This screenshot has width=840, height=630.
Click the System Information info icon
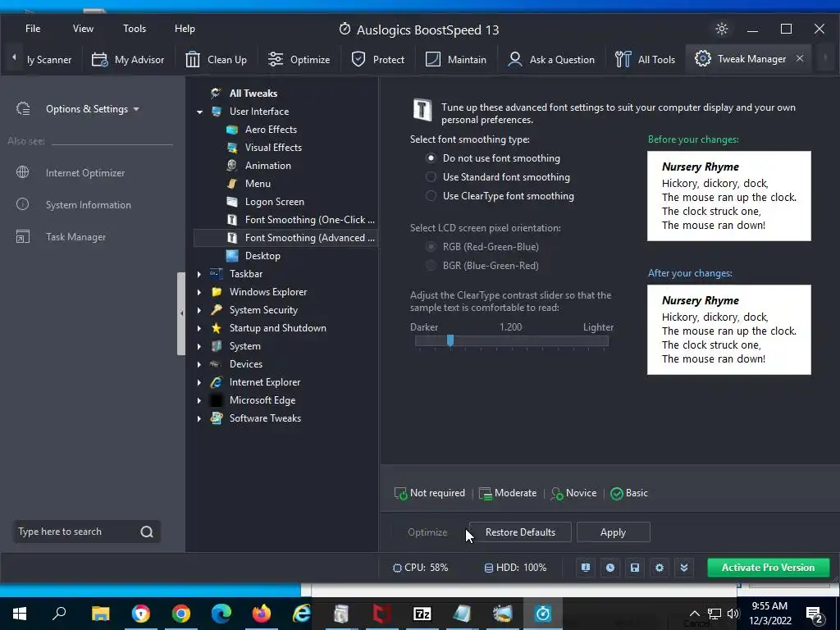tap(22, 204)
